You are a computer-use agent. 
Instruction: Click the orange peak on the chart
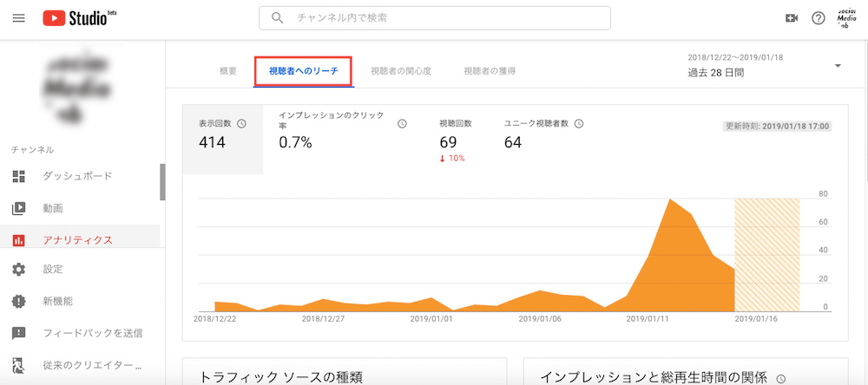click(x=670, y=199)
